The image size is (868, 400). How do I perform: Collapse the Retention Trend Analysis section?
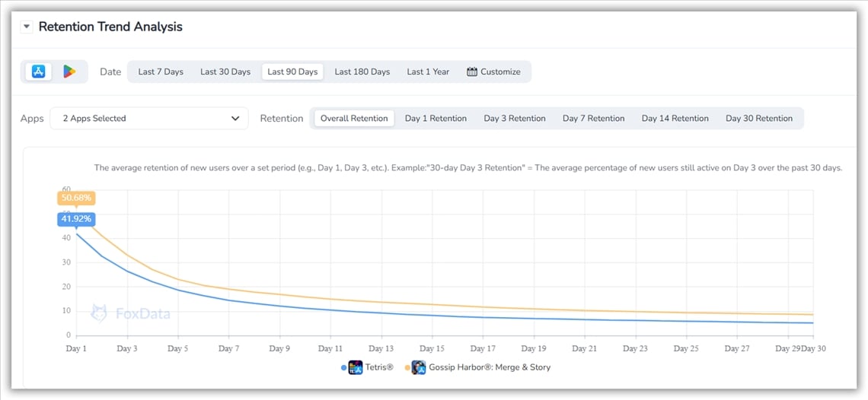coord(27,27)
